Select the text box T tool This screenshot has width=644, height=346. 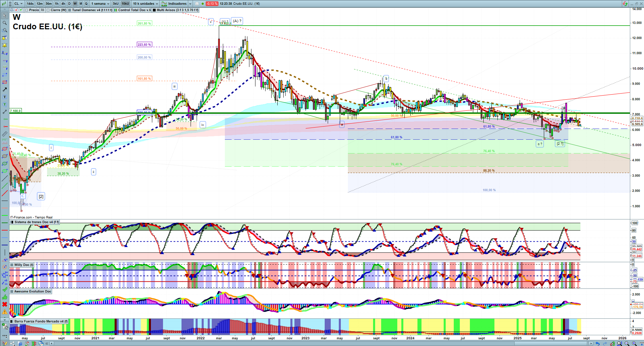(5, 97)
